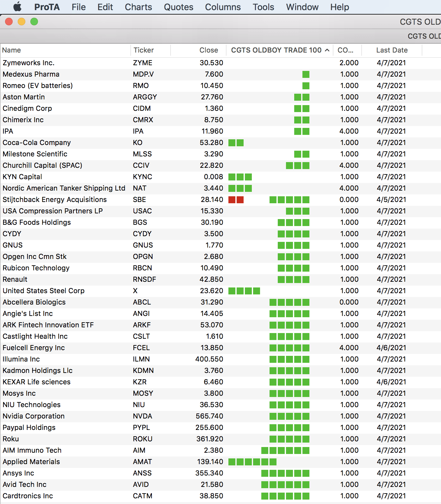Open the File menu
Image resolution: width=441 pixels, height=504 pixels.
(x=78, y=7)
